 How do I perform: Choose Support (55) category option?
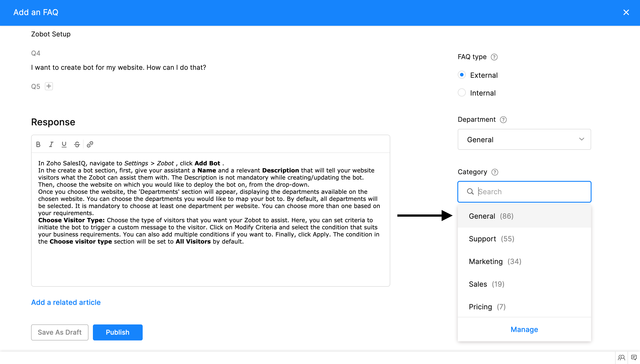click(x=491, y=239)
